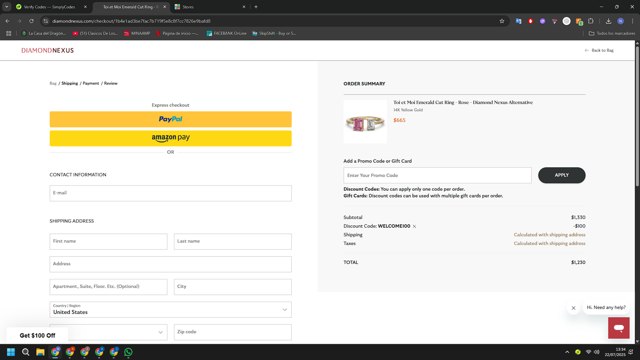Go back via Back to Bag link
The image size is (640, 360).
click(x=599, y=50)
